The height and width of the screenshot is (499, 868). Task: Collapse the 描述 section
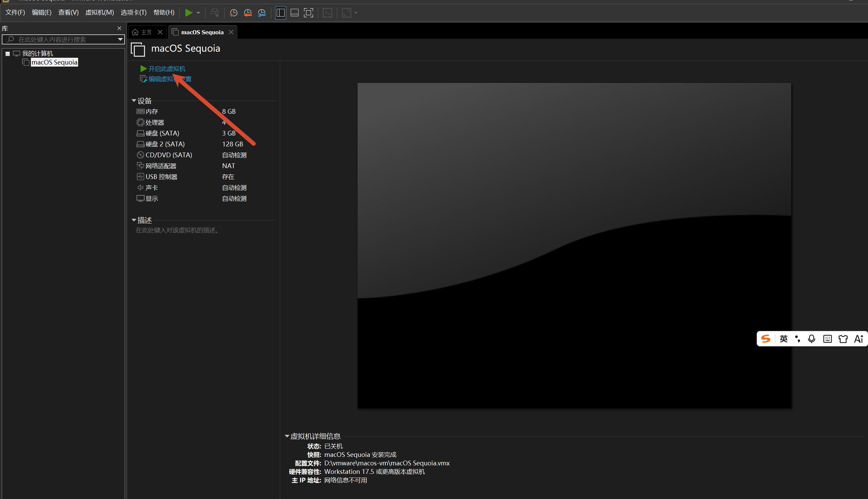point(134,220)
